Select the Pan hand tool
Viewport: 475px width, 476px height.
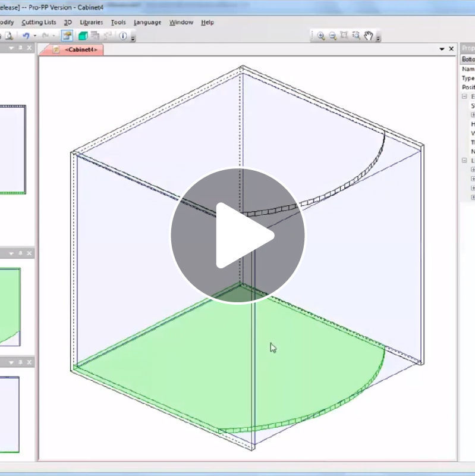click(369, 36)
